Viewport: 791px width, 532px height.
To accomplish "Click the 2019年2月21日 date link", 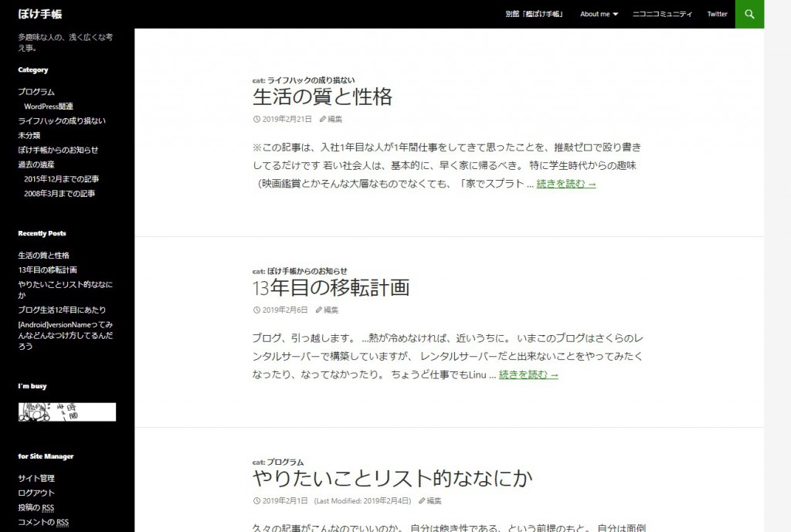I will click(x=287, y=120).
